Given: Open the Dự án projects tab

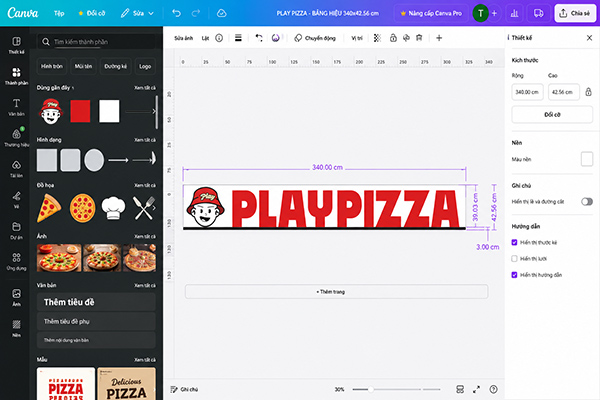Looking at the screenshot, I should (16, 230).
